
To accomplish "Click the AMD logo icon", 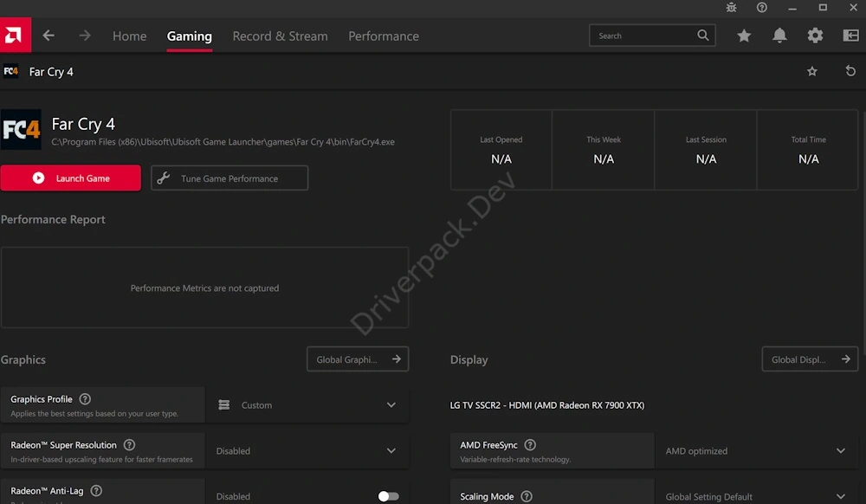I will pos(15,36).
